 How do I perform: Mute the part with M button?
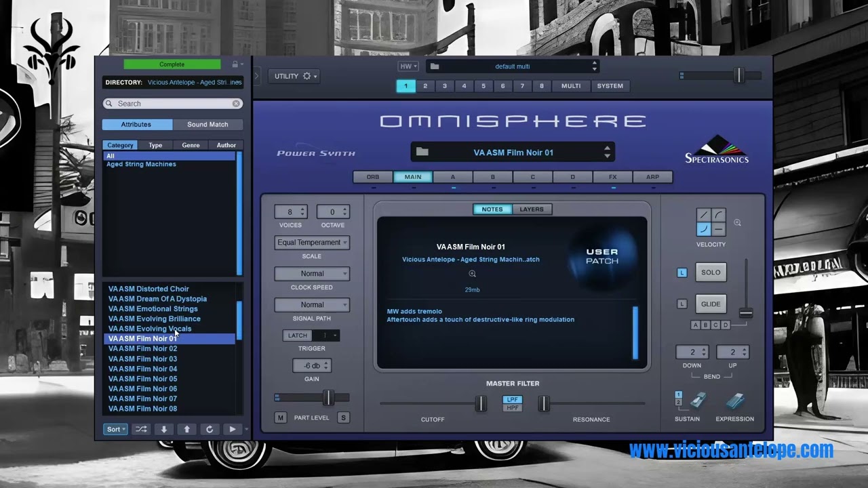point(280,418)
